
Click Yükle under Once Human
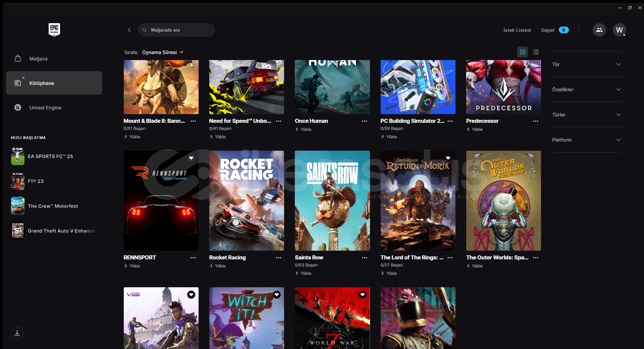(x=304, y=130)
